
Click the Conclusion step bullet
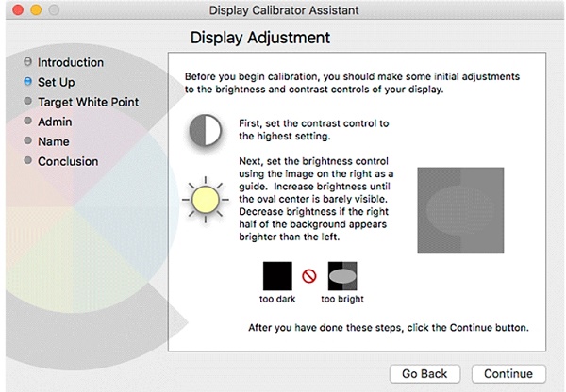(27, 160)
